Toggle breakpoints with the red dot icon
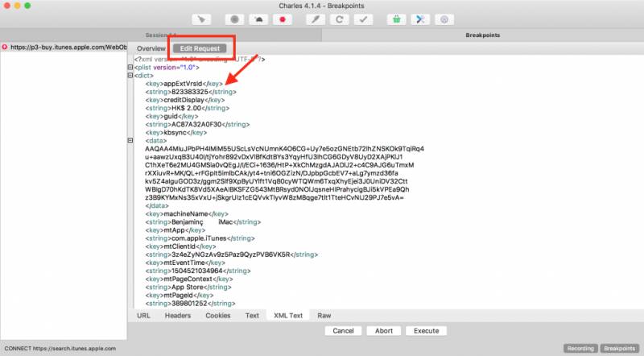 coord(283,19)
